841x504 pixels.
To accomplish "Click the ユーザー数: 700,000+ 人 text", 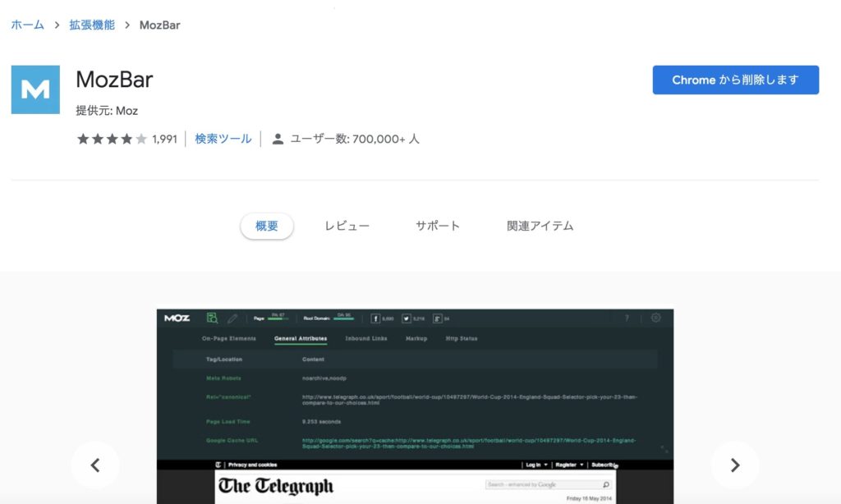I will 355,140.
